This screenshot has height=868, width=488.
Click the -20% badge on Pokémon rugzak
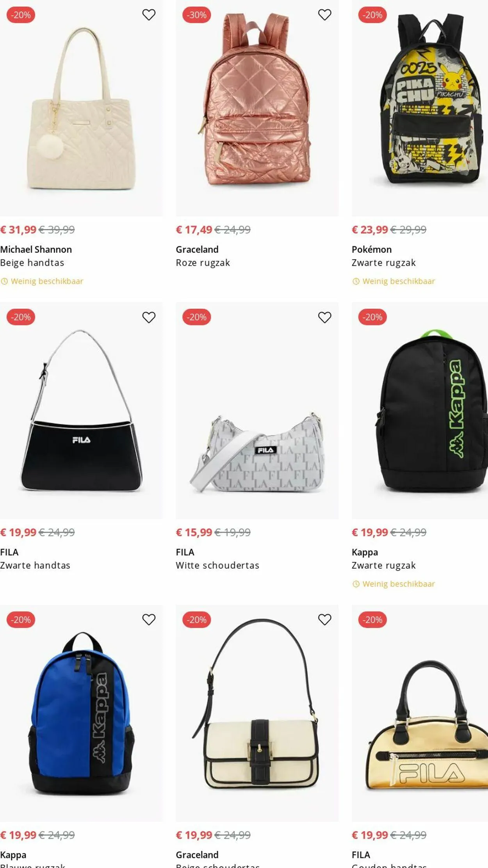(372, 15)
